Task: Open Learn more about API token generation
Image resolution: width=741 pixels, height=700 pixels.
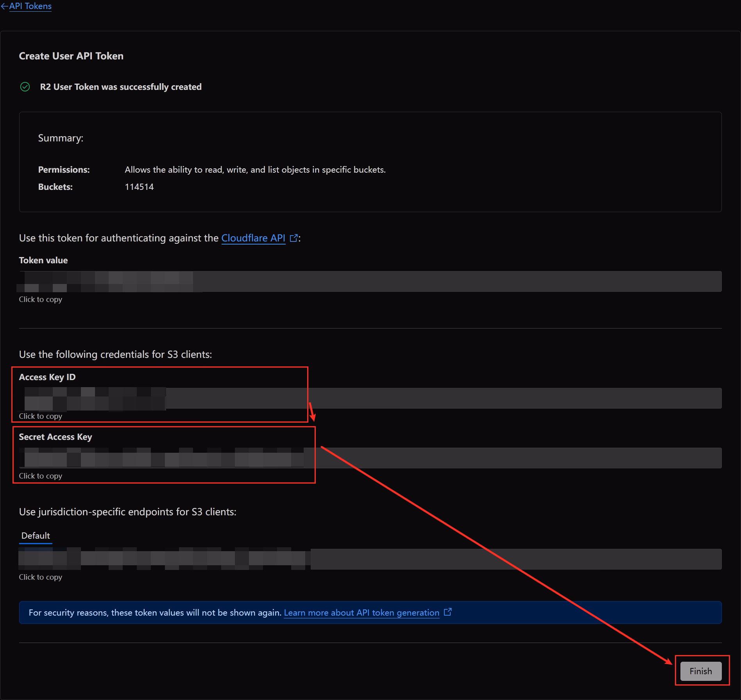Action: pos(361,612)
